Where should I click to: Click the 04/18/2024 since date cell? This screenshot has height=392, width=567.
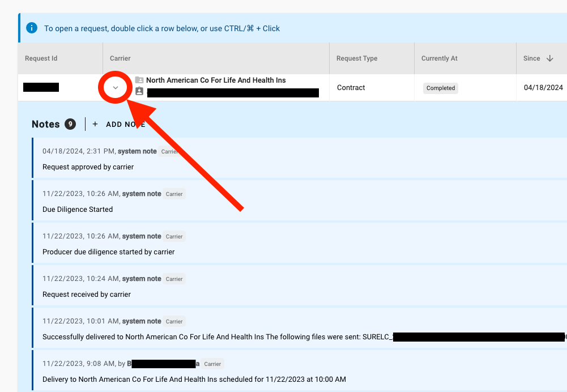543,87
